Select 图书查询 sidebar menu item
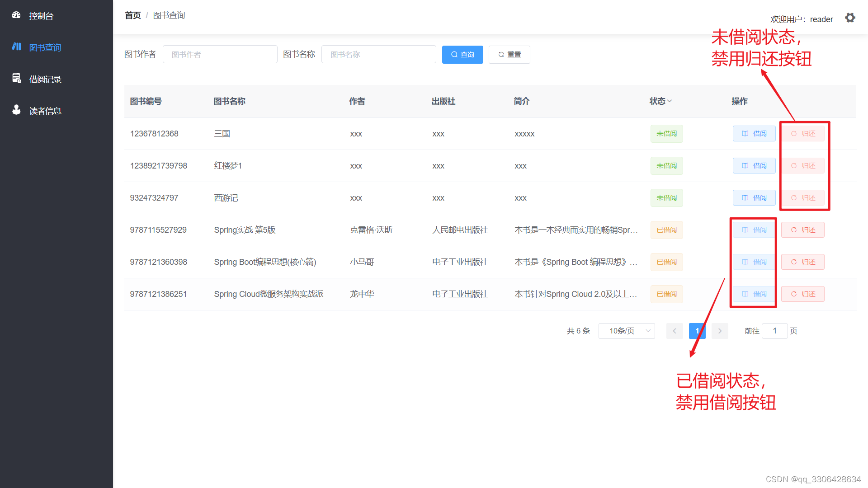This screenshot has height=488, width=868. 57,47
